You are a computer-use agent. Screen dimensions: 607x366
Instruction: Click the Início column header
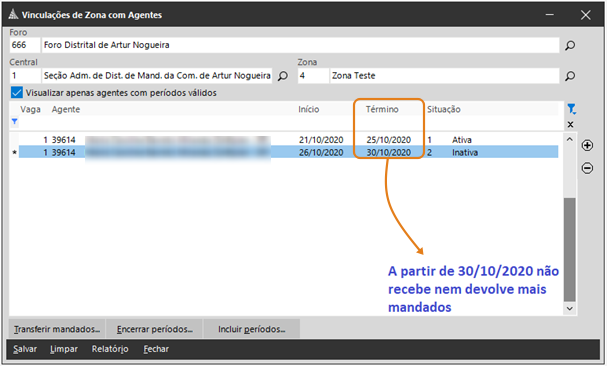click(x=309, y=109)
